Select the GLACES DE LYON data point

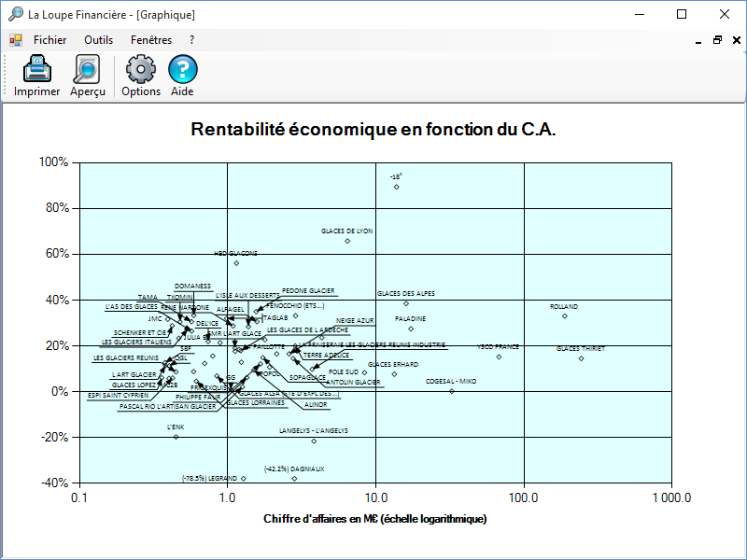[x=347, y=241]
